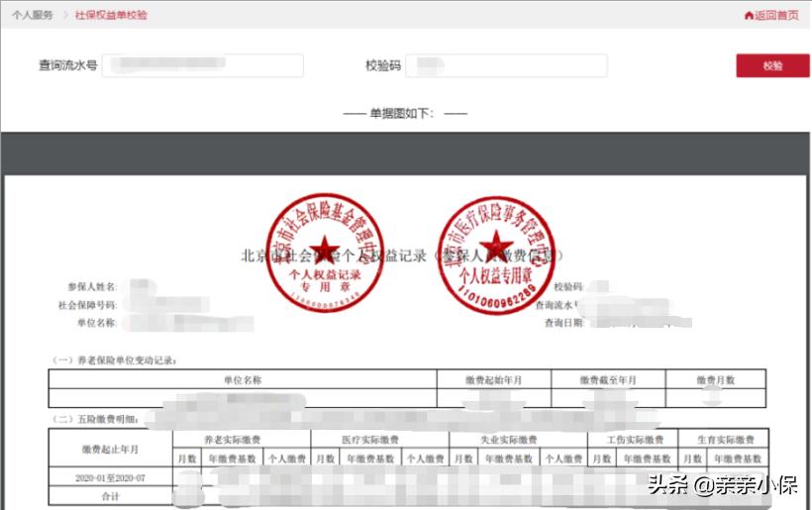Click the 单位名称 table column header
This screenshot has height=510, width=812.
pos(243,380)
